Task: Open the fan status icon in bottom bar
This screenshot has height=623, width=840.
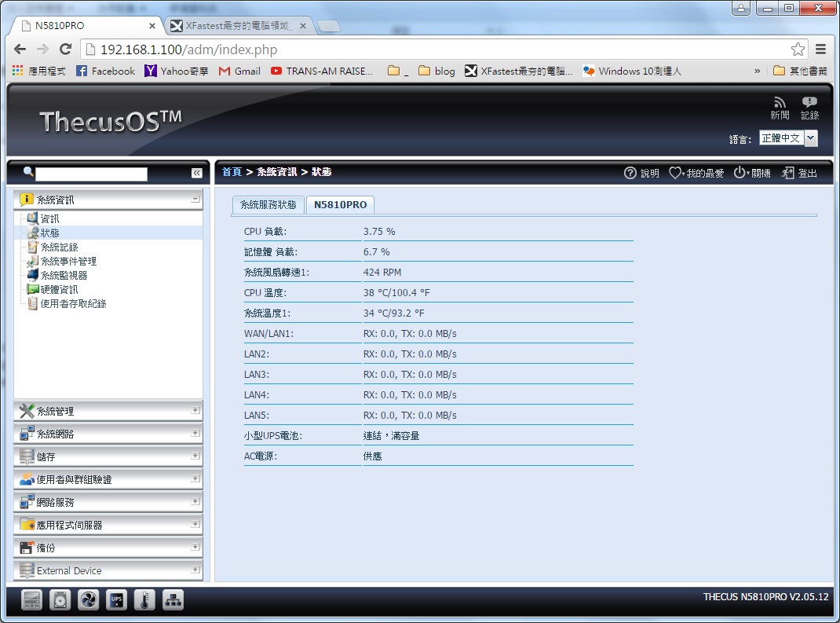Action: tap(88, 600)
